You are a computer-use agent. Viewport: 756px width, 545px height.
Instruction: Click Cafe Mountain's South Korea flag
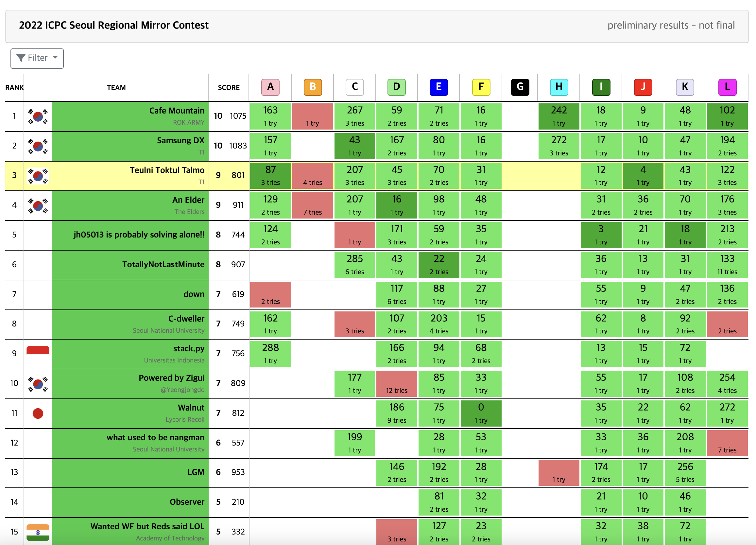(x=38, y=116)
